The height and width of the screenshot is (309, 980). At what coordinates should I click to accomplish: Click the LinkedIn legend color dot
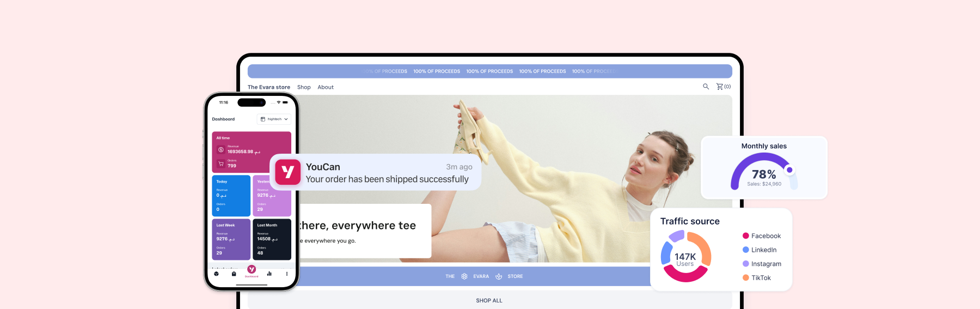pyautogui.click(x=746, y=250)
